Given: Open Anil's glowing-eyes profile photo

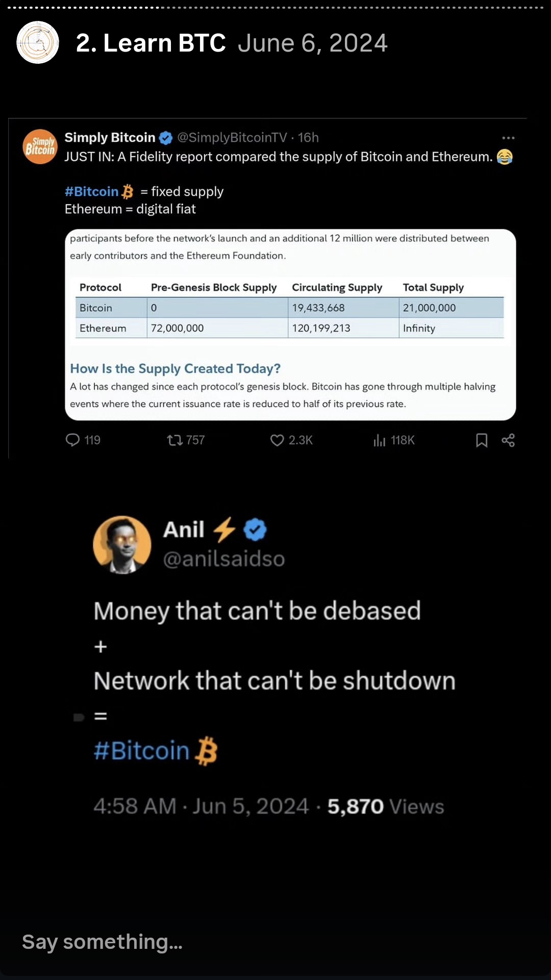Looking at the screenshot, I should 122,545.
